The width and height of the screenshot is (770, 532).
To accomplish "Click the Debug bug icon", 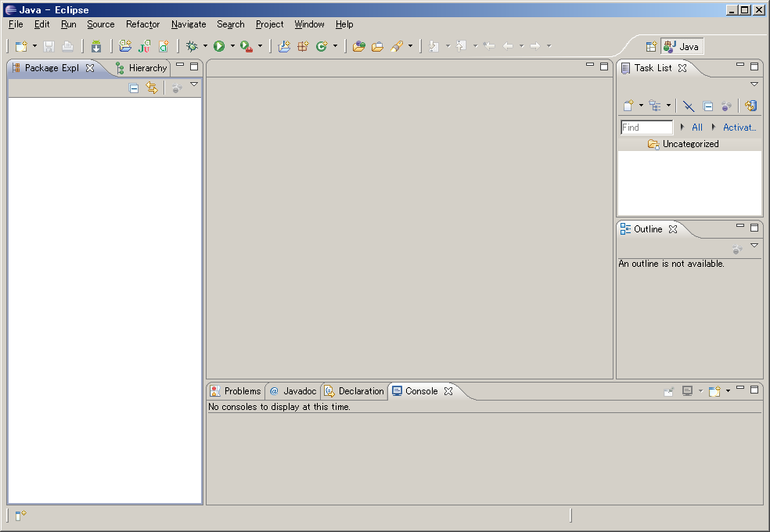I will click(192, 46).
